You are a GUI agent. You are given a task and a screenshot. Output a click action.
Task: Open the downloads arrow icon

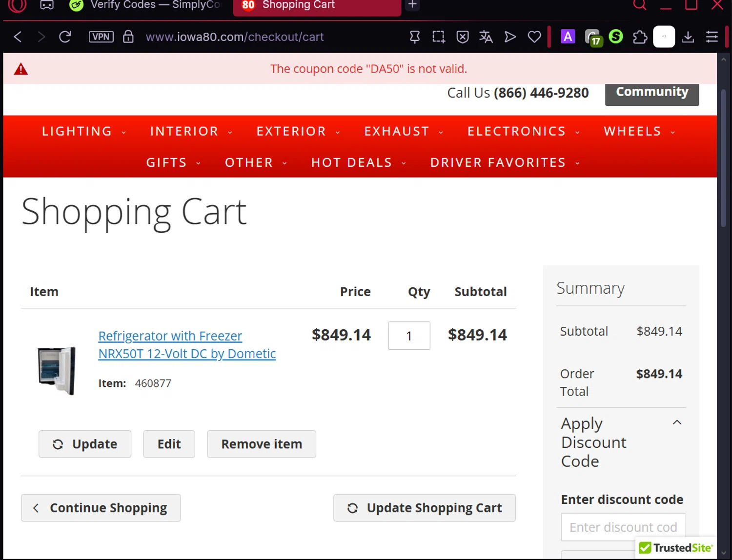688,37
